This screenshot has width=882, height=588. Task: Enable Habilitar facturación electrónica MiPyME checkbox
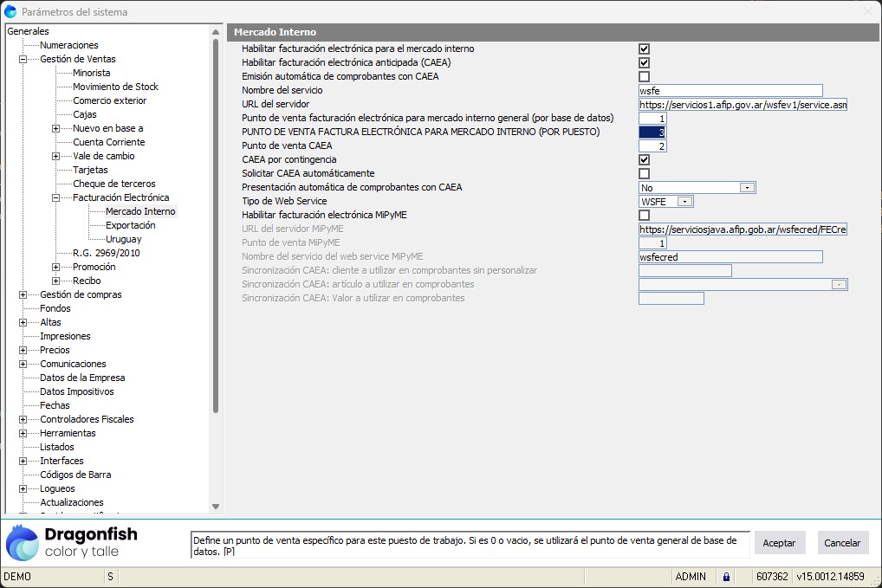[644, 216]
